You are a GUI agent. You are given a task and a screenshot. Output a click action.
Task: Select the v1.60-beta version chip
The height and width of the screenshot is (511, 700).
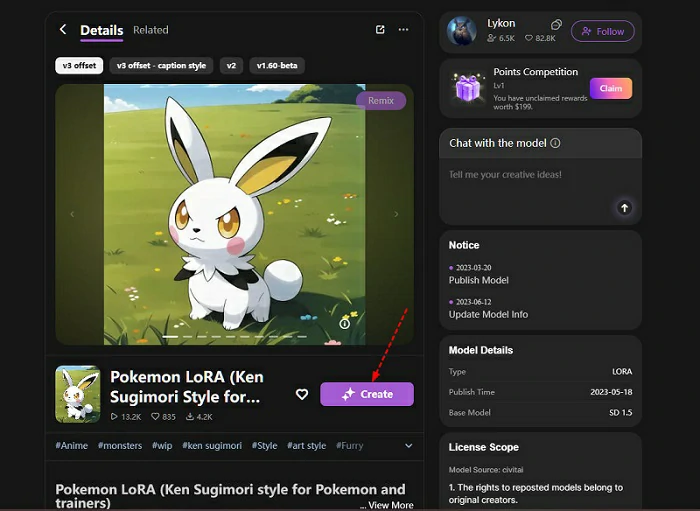(276, 66)
